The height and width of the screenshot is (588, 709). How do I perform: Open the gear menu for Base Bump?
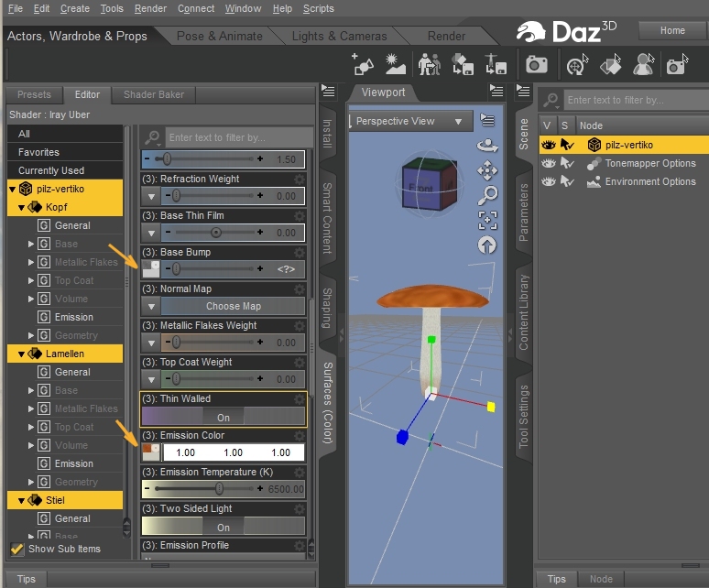[300, 252]
